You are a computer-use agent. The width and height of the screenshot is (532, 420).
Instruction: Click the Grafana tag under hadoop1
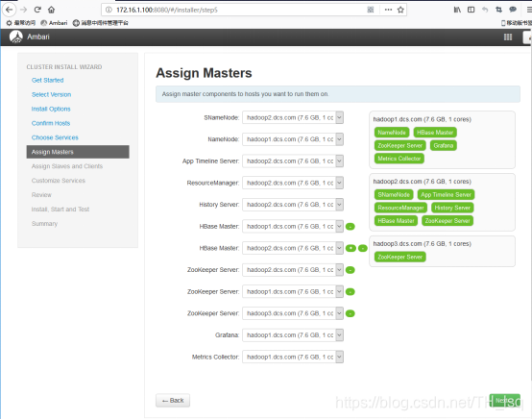(444, 145)
